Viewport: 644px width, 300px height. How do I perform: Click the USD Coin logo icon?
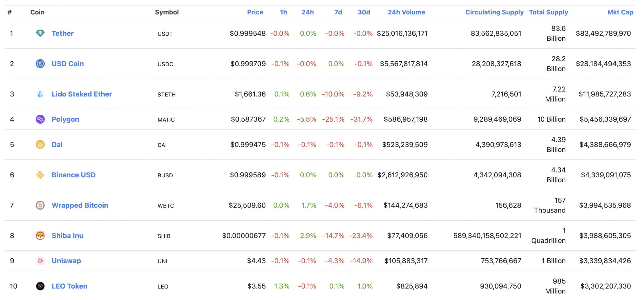[41, 63]
